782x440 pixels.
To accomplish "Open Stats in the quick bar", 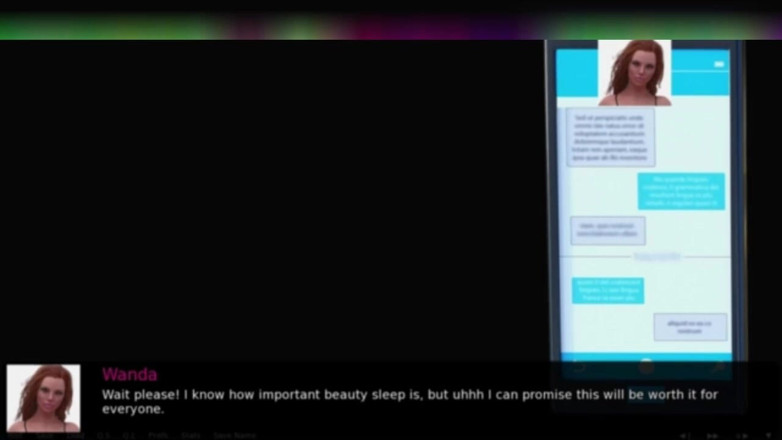I will click(x=191, y=436).
